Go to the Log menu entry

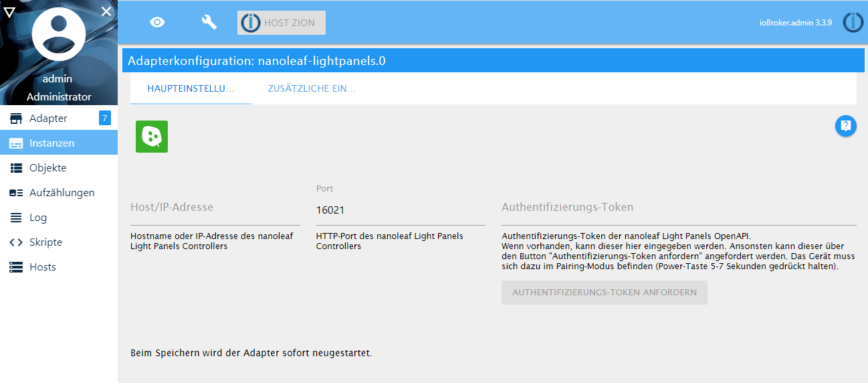click(x=59, y=218)
